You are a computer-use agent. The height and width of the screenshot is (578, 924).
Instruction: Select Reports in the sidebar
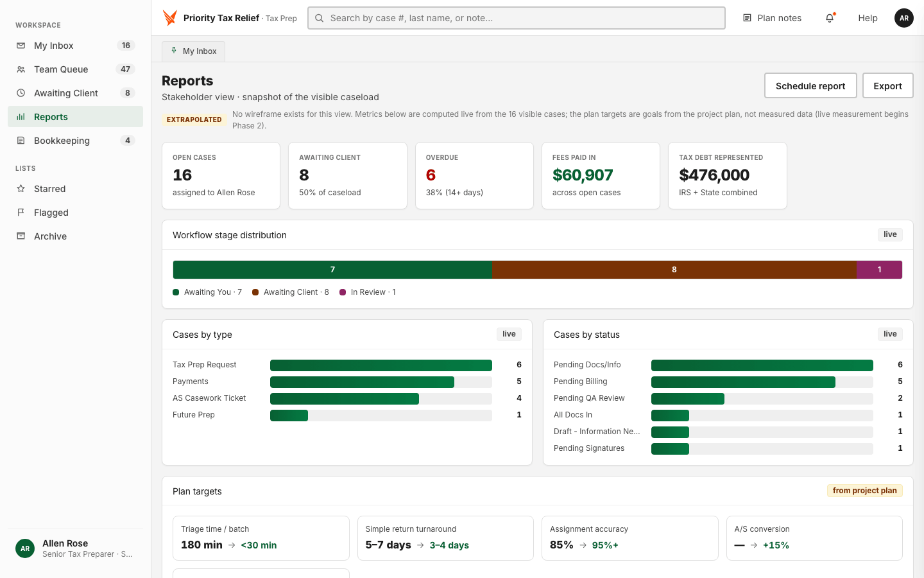pos(75,117)
